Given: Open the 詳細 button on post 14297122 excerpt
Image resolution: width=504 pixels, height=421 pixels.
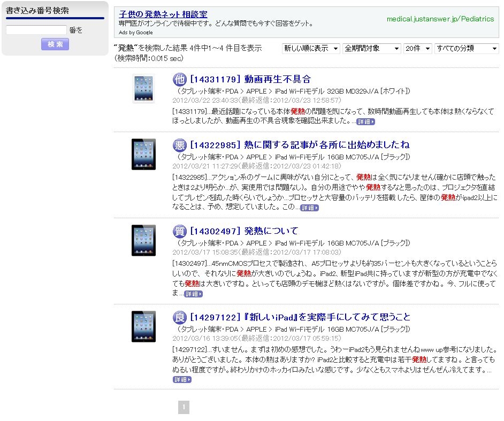Looking at the screenshot, I should coord(182,380).
